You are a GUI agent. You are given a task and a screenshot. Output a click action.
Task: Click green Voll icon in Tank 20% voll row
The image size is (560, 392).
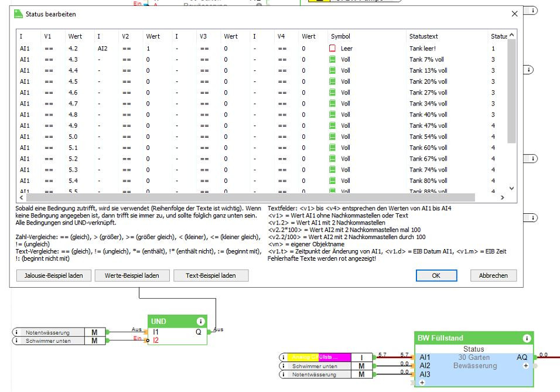pos(332,81)
